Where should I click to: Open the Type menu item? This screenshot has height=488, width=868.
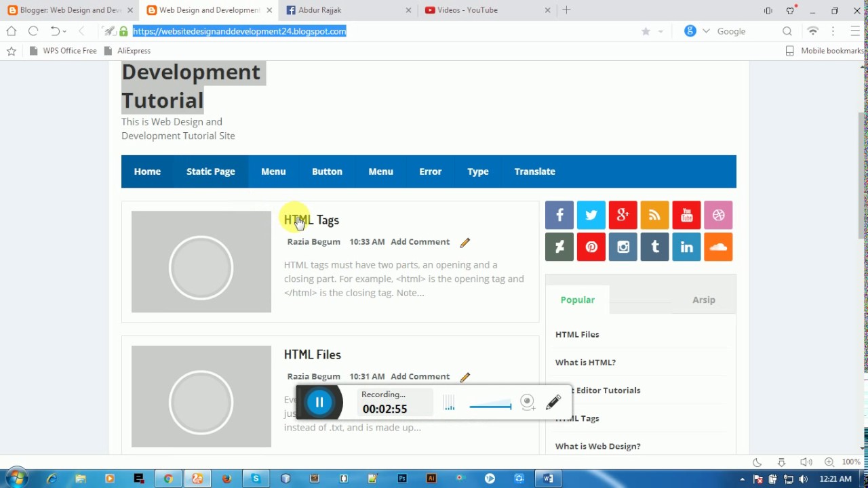point(478,171)
